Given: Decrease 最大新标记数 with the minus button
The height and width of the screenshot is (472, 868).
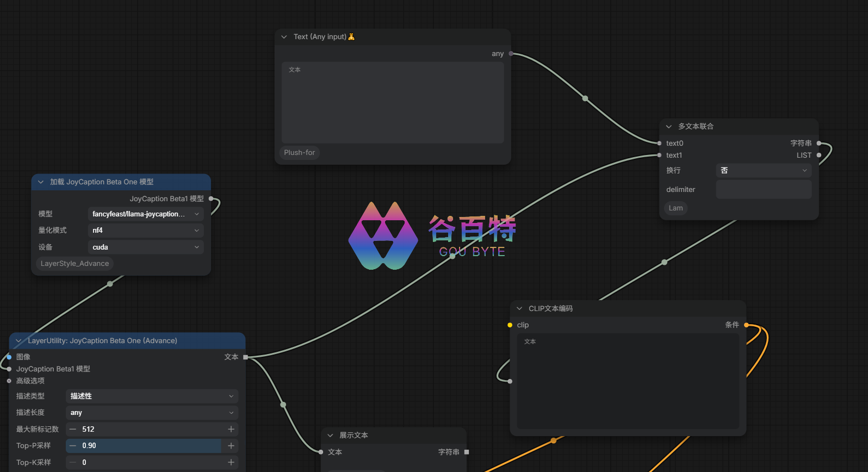Looking at the screenshot, I should pyautogui.click(x=73, y=430).
